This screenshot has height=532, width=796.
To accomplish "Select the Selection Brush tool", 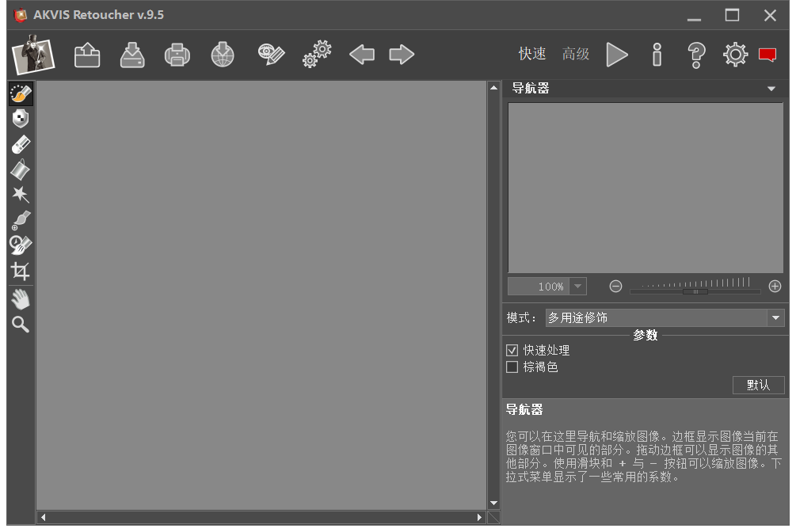I will [x=21, y=94].
